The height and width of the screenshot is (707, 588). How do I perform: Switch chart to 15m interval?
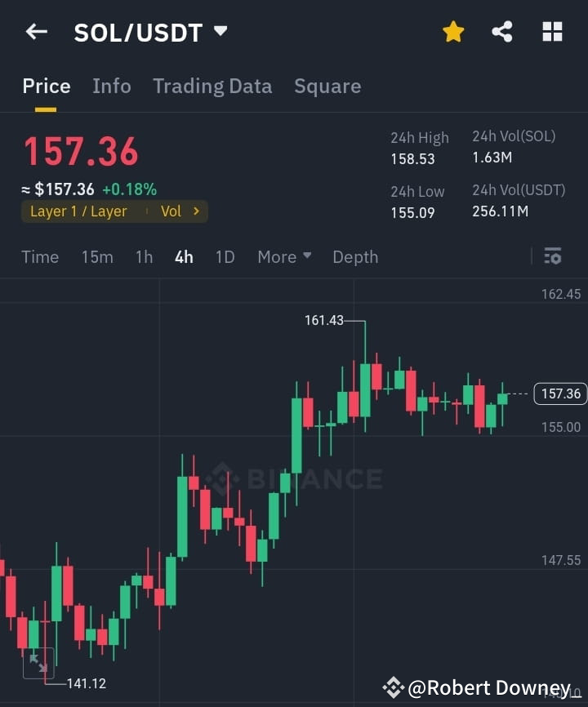click(x=97, y=256)
